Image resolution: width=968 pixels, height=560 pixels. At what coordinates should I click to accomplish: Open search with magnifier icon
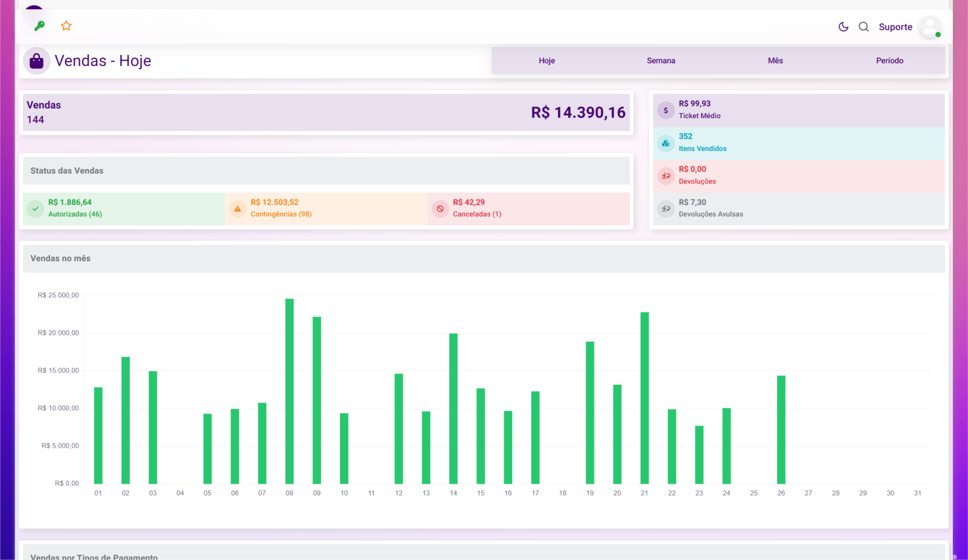click(x=863, y=27)
